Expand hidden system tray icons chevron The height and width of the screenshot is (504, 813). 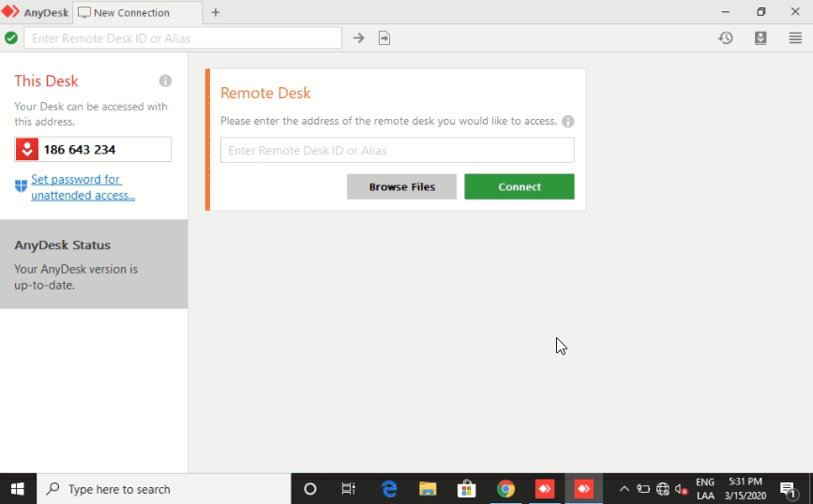625,488
